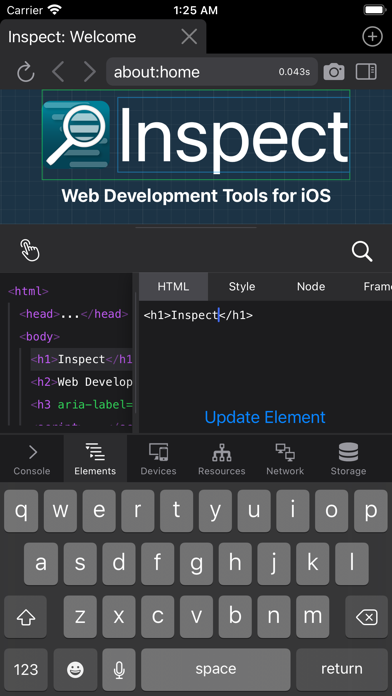The width and height of the screenshot is (392, 696).
Task: Capture a screenshot with the camera icon
Action: [334, 72]
